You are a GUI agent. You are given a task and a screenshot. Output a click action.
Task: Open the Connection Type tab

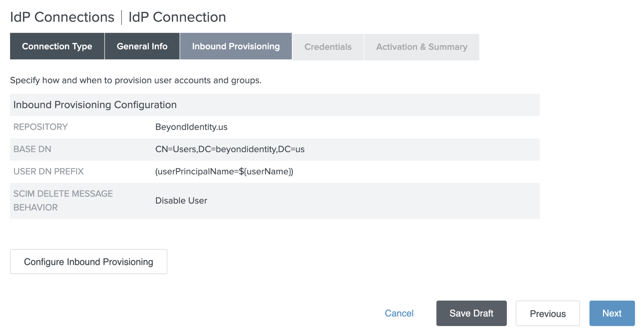[x=57, y=46]
